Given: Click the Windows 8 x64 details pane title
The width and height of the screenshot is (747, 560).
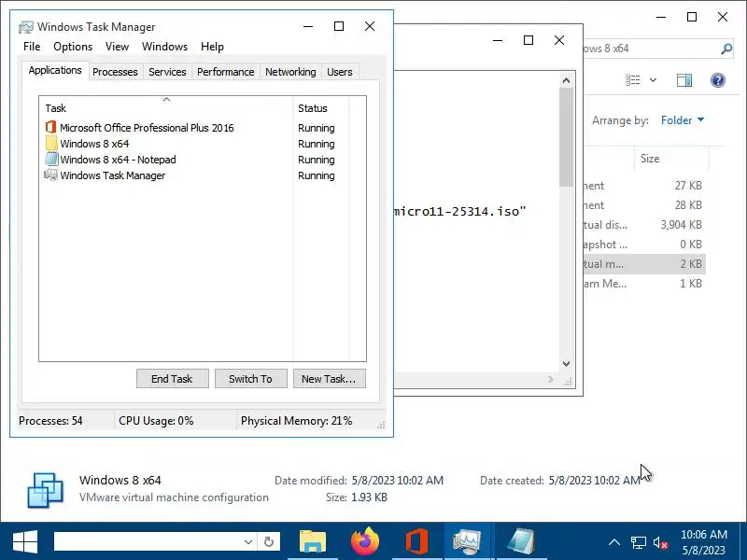Looking at the screenshot, I should [x=120, y=480].
